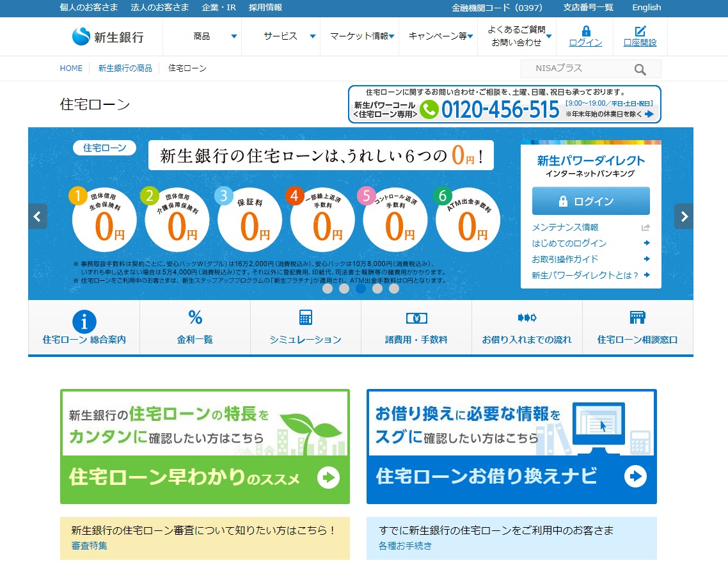Image resolution: width=728 pixels, height=570 pixels.
Task: Click the 新生銀行の商品 breadcrumb link
Action: coord(125,68)
